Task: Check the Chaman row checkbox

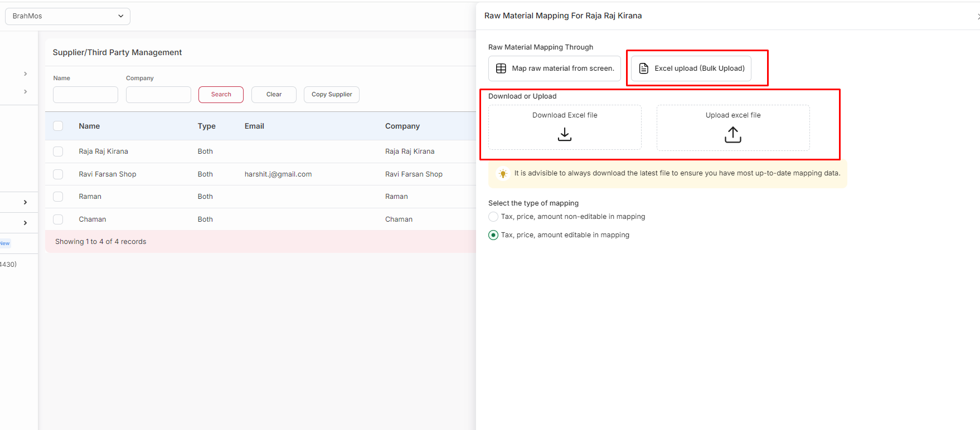Action: tap(58, 219)
